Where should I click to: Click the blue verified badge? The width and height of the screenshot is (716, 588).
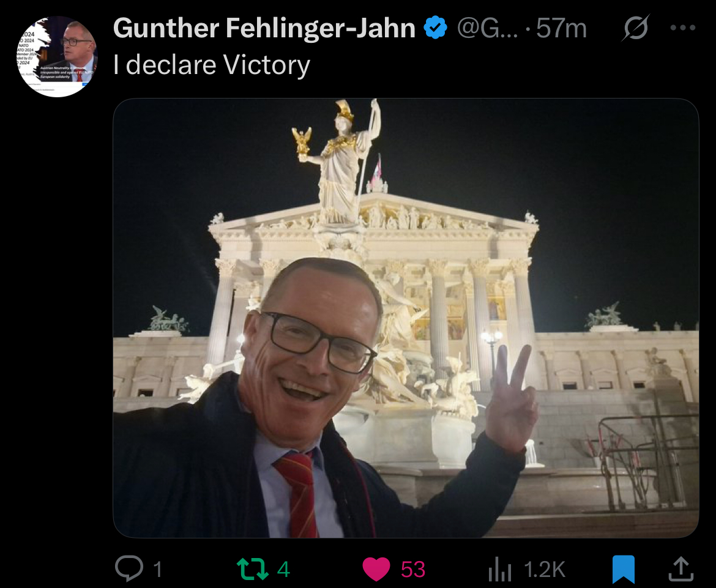click(436, 28)
